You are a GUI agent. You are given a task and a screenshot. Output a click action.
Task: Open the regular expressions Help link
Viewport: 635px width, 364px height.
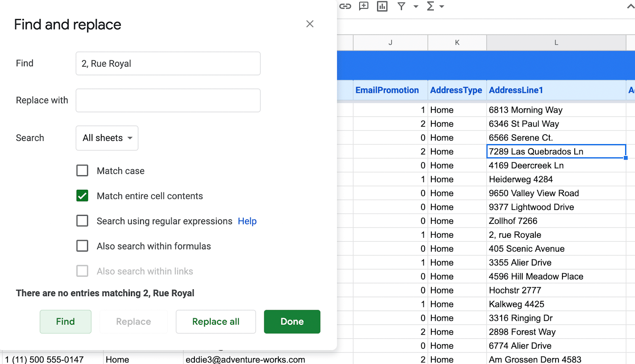(x=247, y=221)
